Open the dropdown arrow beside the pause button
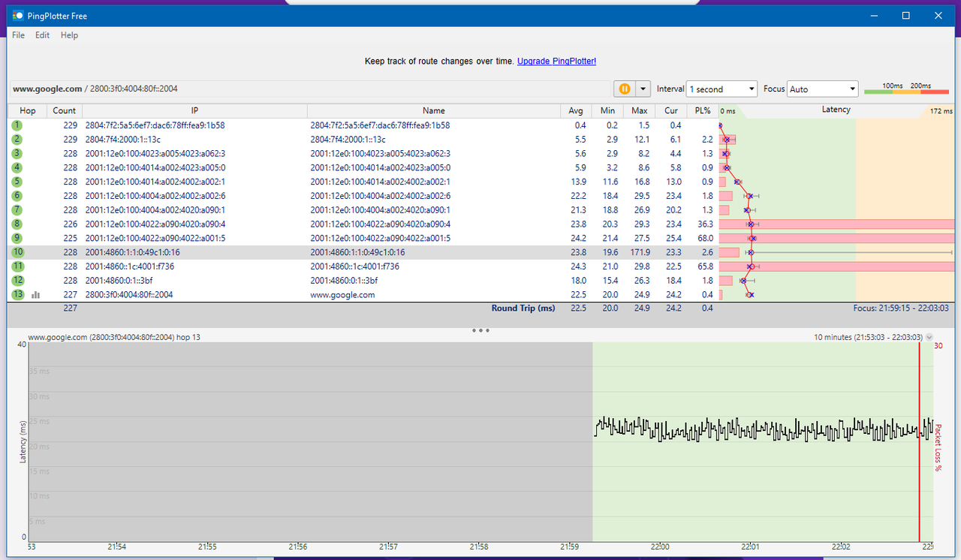This screenshot has height=560, width=961. point(643,89)
